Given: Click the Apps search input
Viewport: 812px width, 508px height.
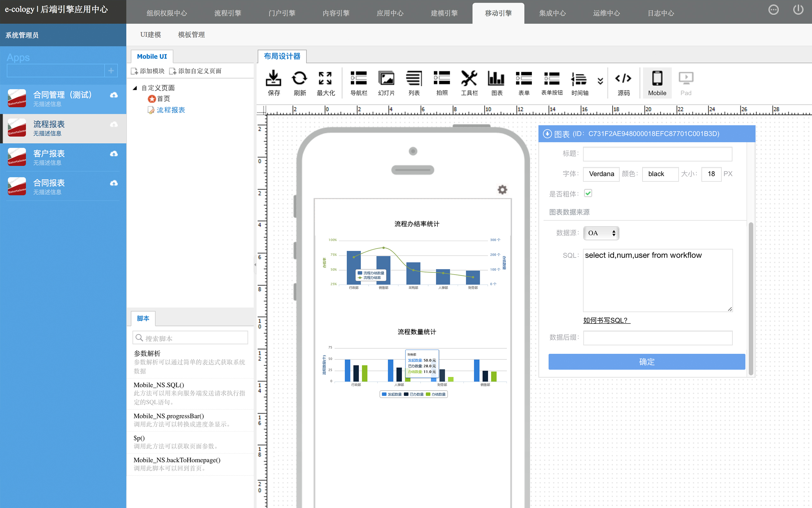Looking at the screenshot, I should pos(56,70).
